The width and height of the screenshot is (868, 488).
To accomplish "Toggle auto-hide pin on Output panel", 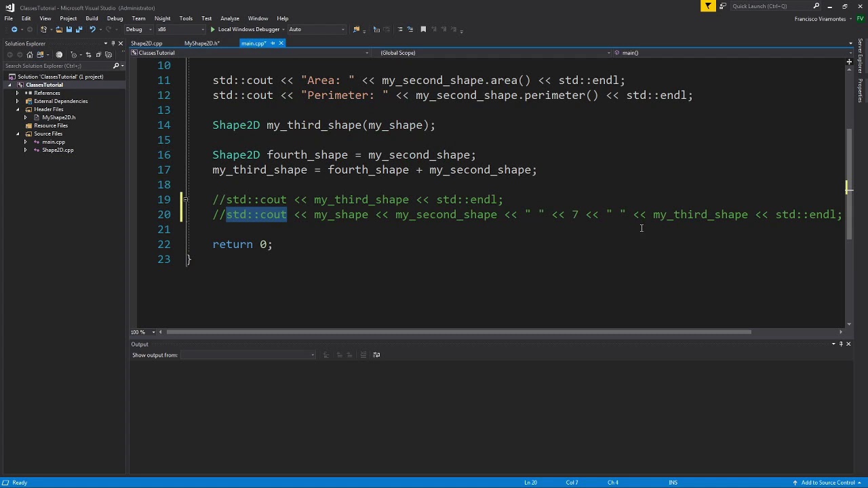I will (841, 344).
